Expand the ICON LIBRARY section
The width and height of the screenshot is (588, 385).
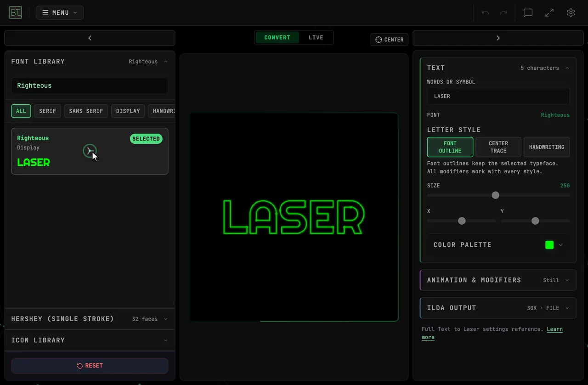(x=90, y=340)
